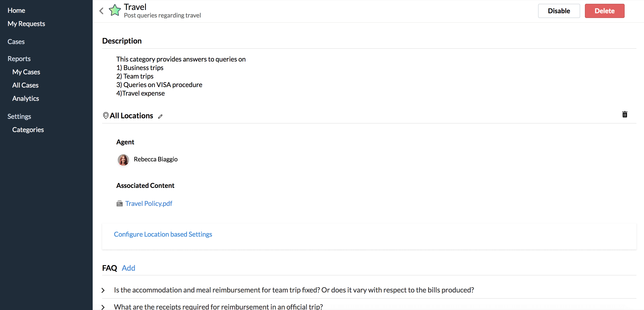Open the Home sidebar item

point(16,10)
